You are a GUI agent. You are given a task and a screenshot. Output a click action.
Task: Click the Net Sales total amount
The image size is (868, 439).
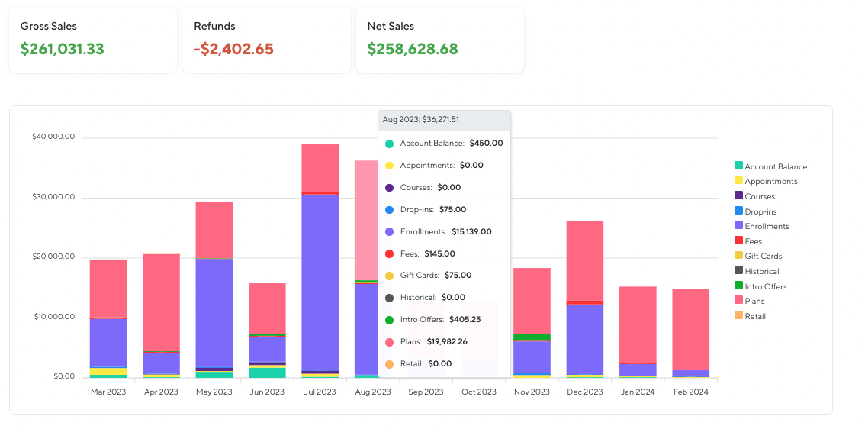pos(413,50)
